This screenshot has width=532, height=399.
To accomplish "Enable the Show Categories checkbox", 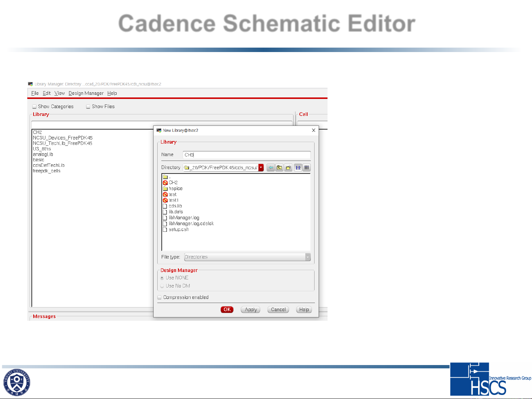I will (x=34, y=107).
